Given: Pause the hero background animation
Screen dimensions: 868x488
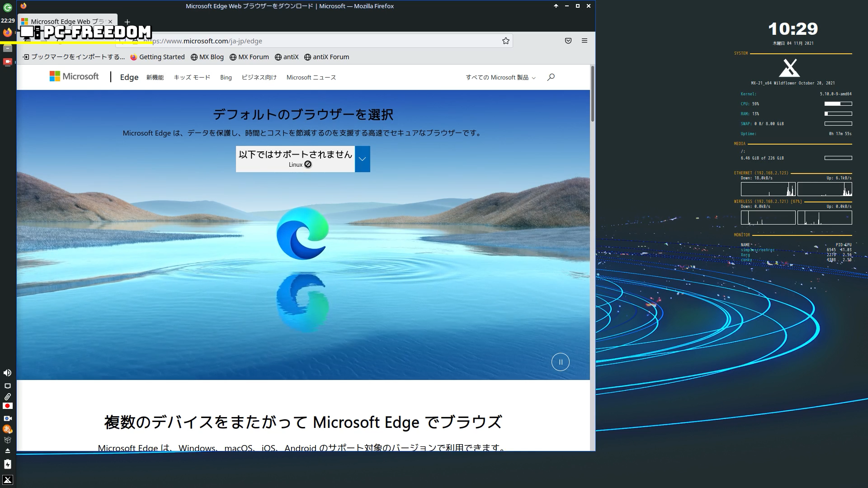Looking at the screenshot, I should click(x=560, y=362).
